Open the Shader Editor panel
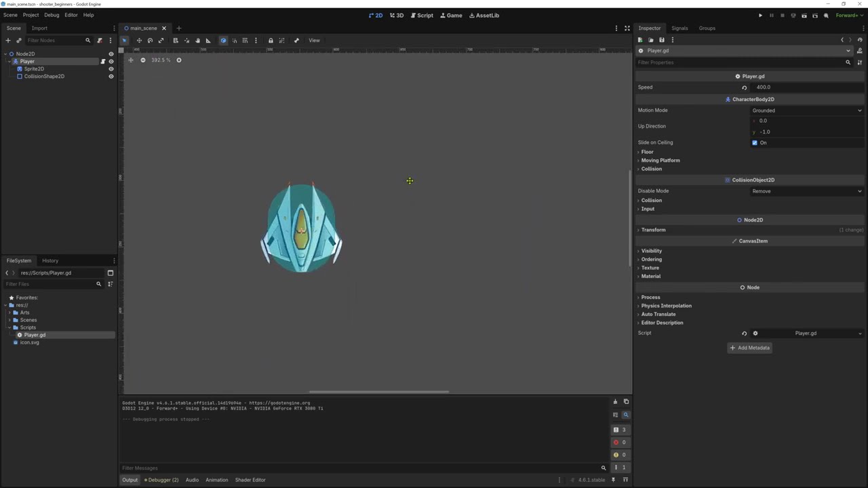The height and width of the screenshot is (488, 868). 250,480
